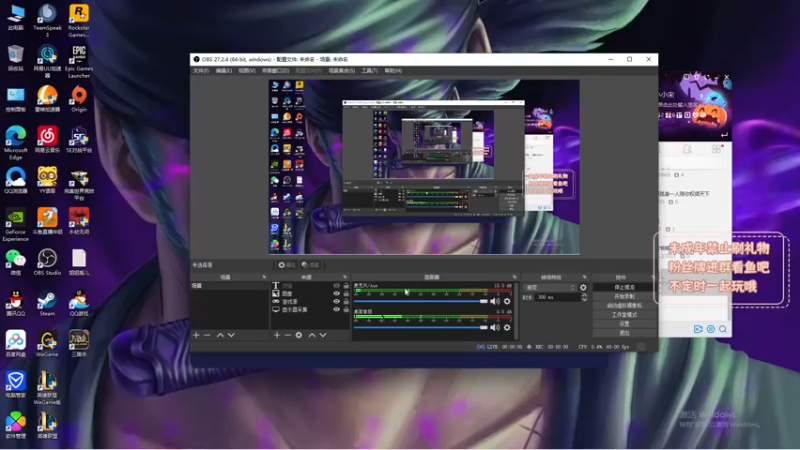This screenshot has width=800, height=450.
Task: Toggle lock on the 显示器采集 source
Action: coord(346,310)
